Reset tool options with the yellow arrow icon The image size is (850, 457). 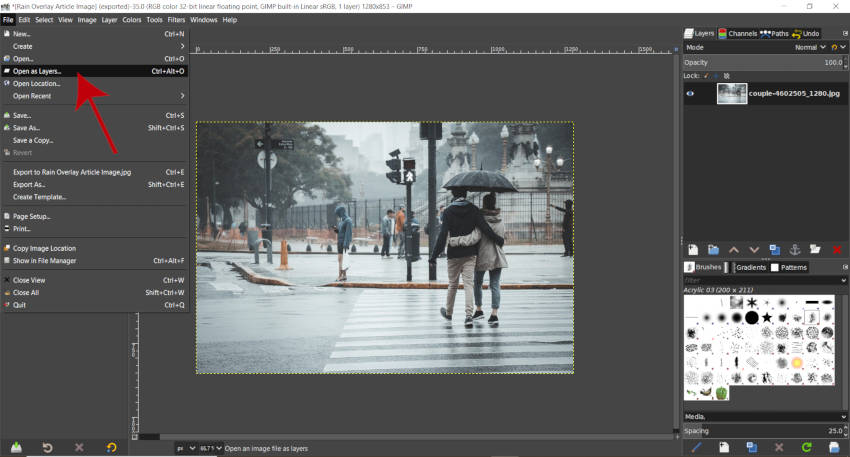111,447
